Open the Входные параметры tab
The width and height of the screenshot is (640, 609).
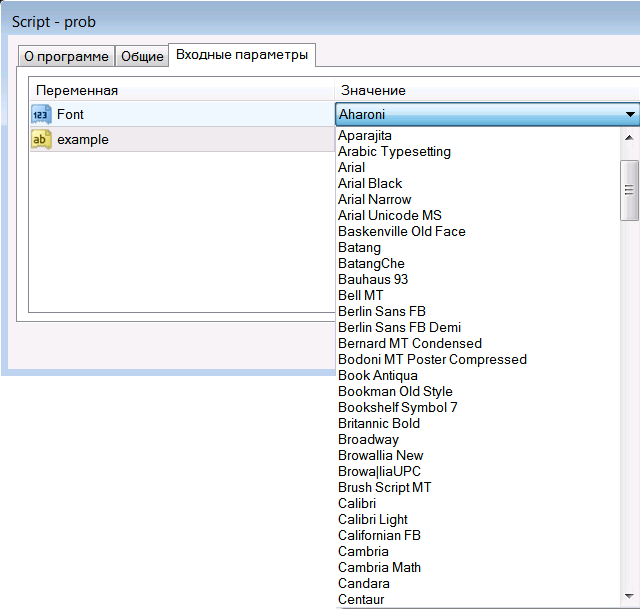[x=241, y=55]
